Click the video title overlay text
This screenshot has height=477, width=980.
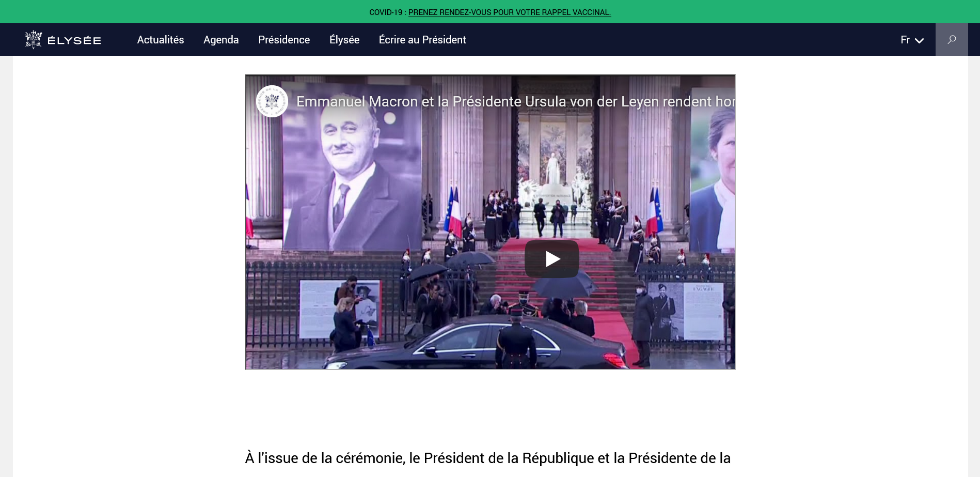click(x=515, y=101)
